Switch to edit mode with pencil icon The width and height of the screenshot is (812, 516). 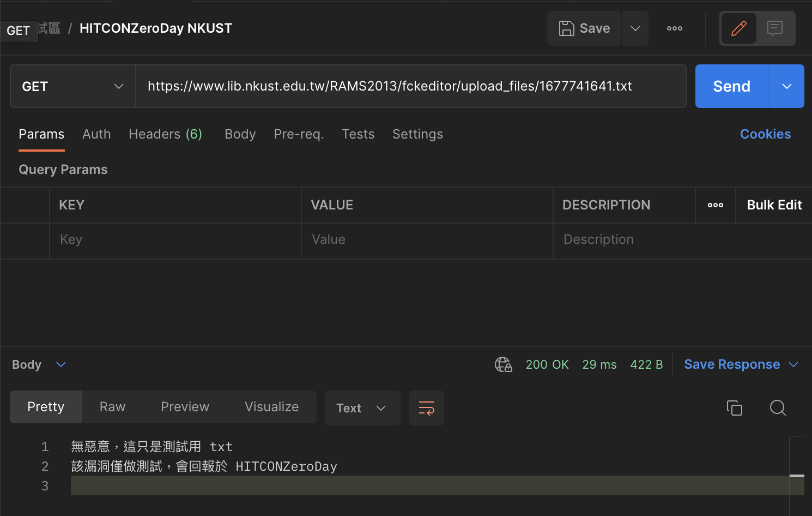tap(739, 28)
